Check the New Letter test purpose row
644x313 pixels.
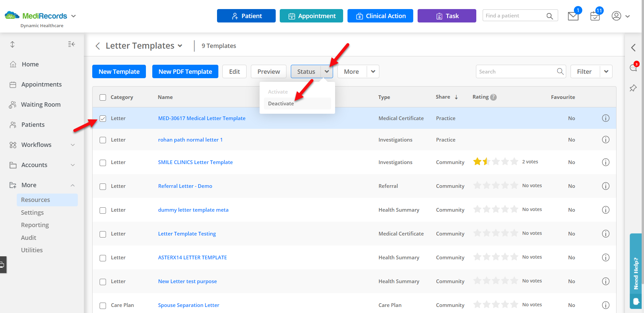pos(103,282)
